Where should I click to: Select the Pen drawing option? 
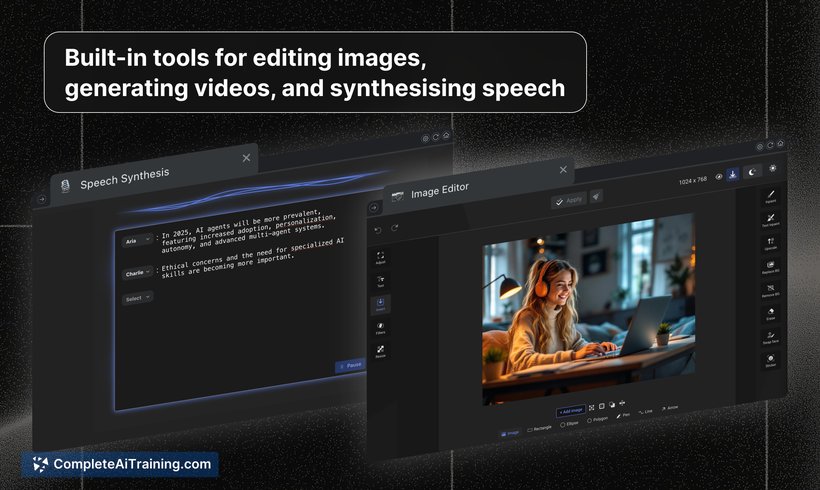click(x=623, y=415)
